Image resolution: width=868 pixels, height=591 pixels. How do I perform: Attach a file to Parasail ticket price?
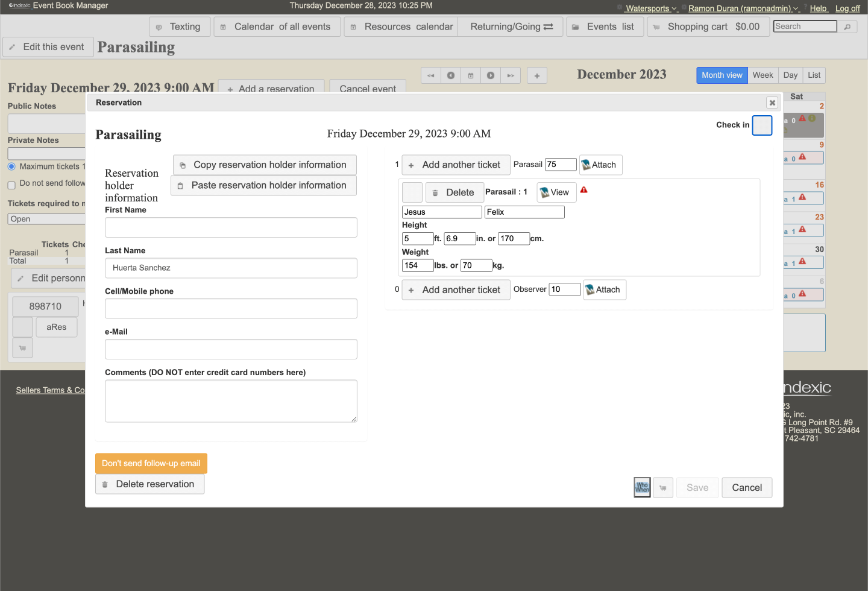click(600, 165)
